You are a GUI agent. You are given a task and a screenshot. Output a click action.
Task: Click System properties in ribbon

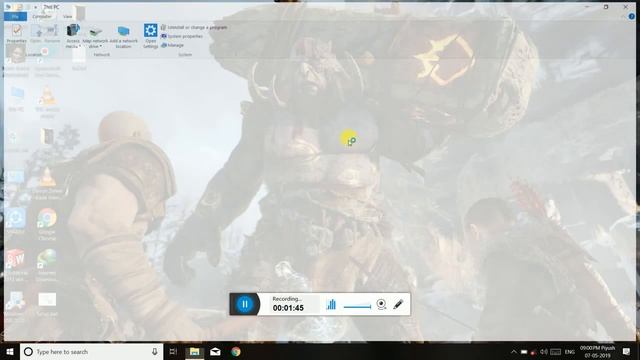coord(182,36)
